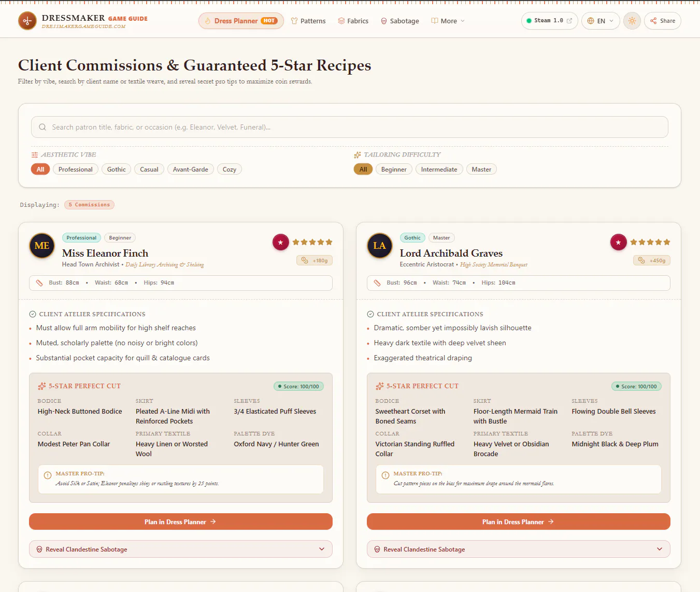This screenshot has width=700, height=592.
Task: Select the All aesthetic vibe filter
Action: (x=40, y=170)
